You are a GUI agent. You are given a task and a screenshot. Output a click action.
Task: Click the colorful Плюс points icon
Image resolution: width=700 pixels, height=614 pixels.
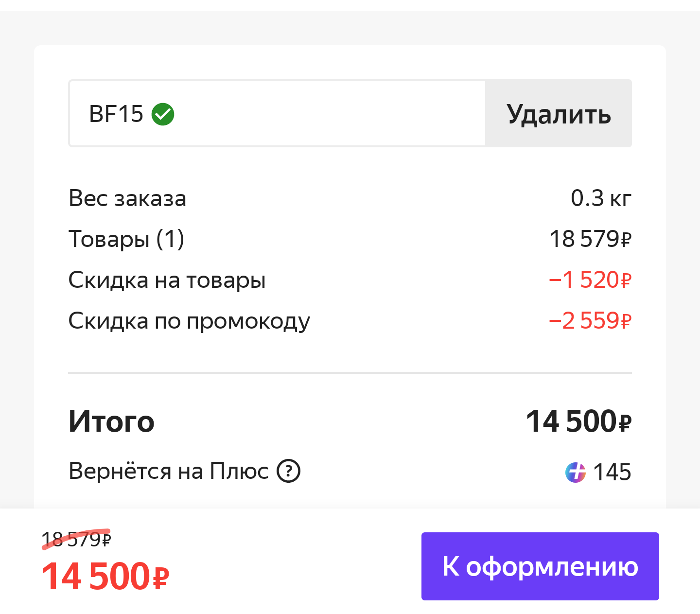coord(576,472)
